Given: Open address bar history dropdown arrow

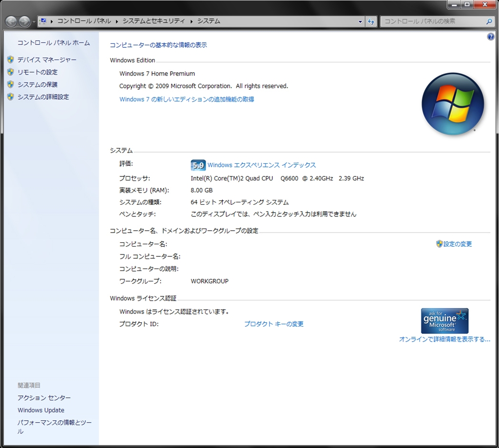Looking at the screenshot, I should click(x=360, y=21).
